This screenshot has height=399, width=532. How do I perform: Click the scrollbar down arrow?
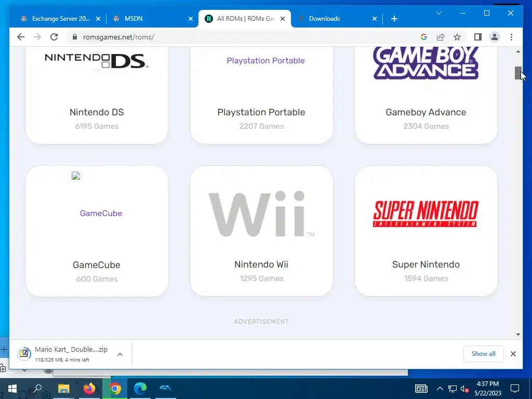518,335
